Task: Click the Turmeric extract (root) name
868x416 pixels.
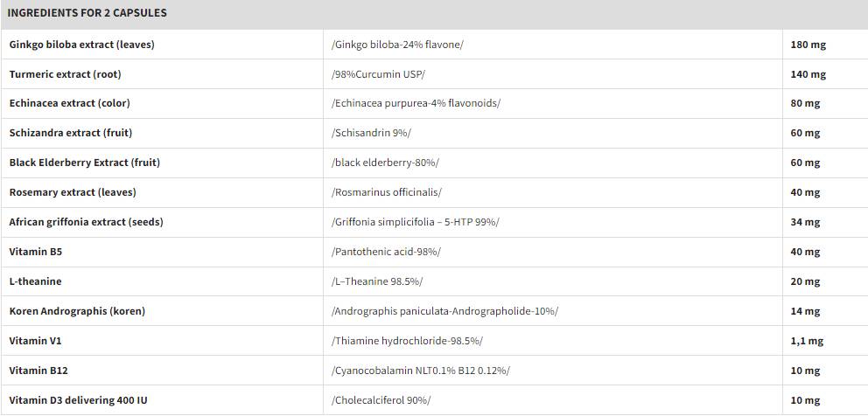Action: point(65,74)
